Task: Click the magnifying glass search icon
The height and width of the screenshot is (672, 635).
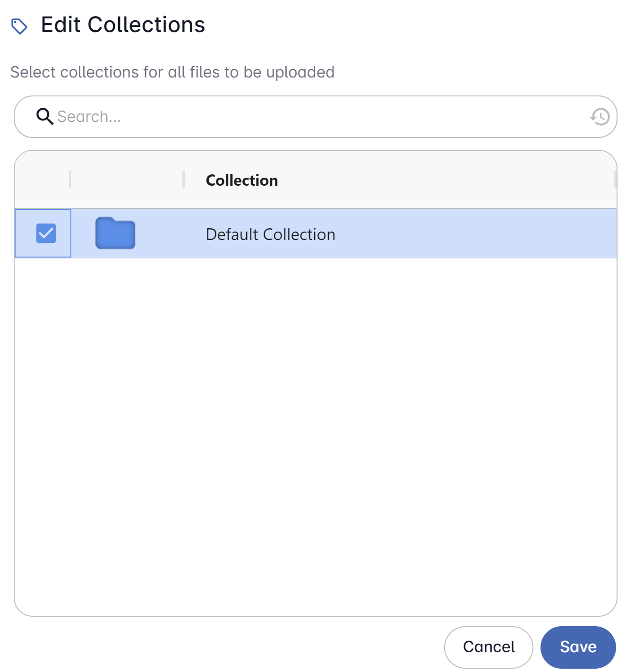Action: click(44, 116)
